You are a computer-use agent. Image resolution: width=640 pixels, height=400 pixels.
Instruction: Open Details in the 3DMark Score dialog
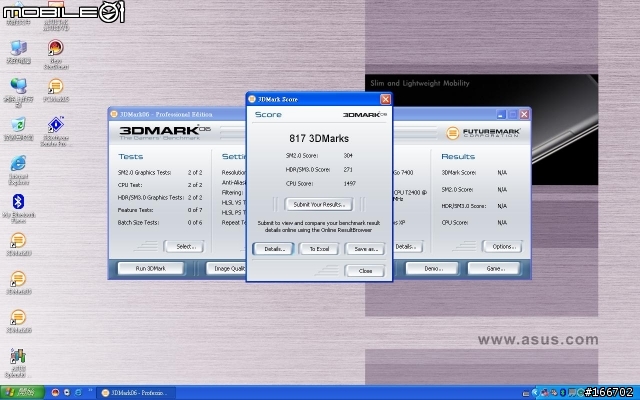point(273,249)
